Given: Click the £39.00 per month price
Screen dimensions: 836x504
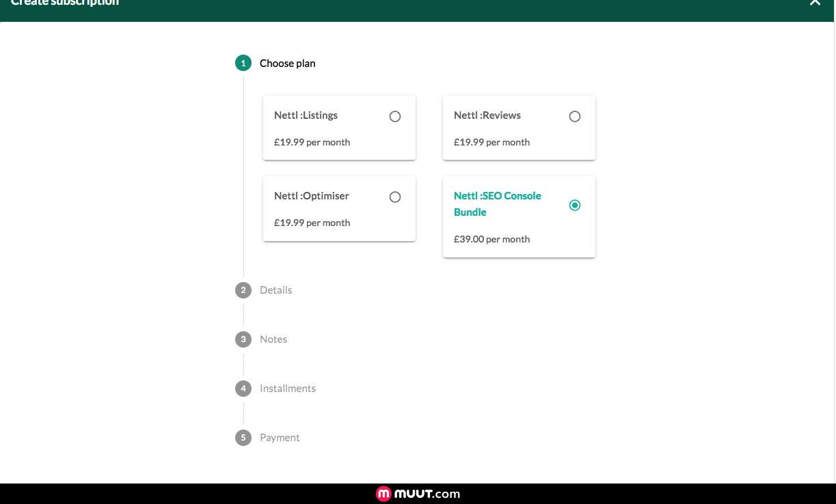Looking at the screenshot, I should (x=491, y=239).
